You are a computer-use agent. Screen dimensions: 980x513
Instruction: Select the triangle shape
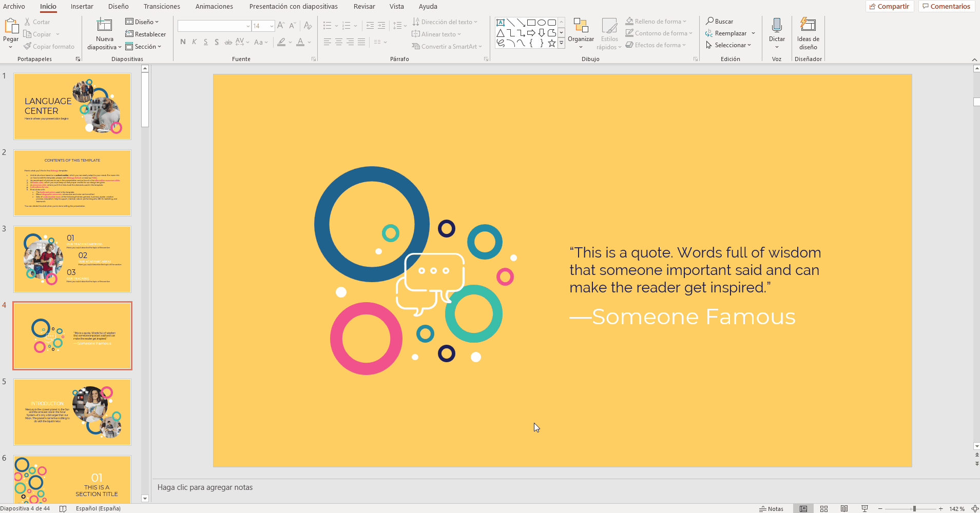pyautogui.click(x=501, y=33)
